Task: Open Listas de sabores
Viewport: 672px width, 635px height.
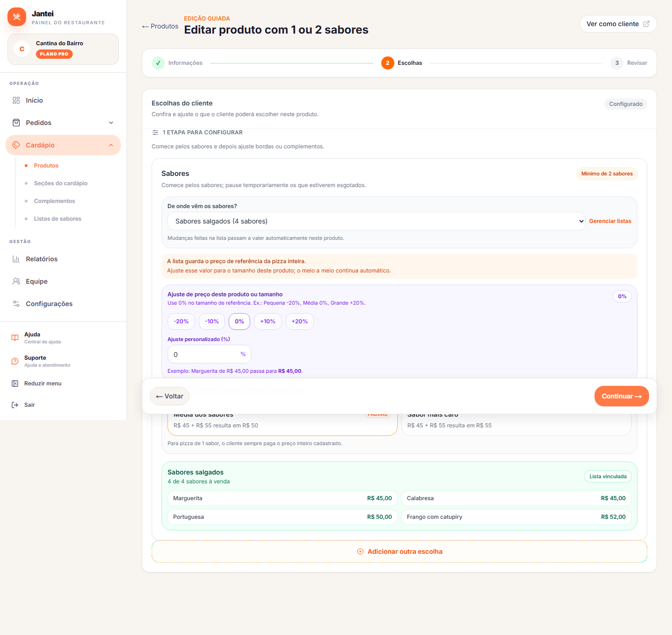Action: 57,219
